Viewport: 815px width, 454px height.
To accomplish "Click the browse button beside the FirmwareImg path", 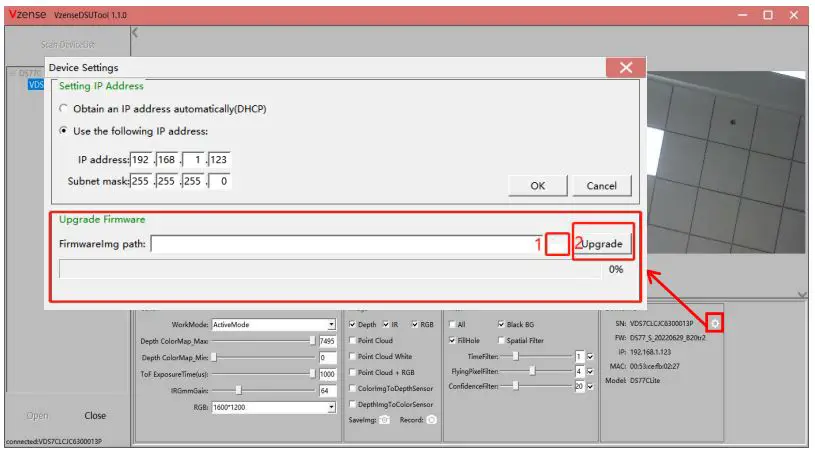I will [x=557, y=244].
